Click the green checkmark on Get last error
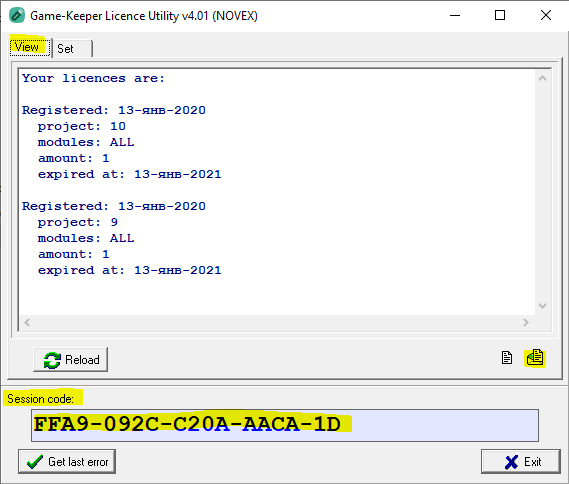The image size is (569, 484). point(35,462)
